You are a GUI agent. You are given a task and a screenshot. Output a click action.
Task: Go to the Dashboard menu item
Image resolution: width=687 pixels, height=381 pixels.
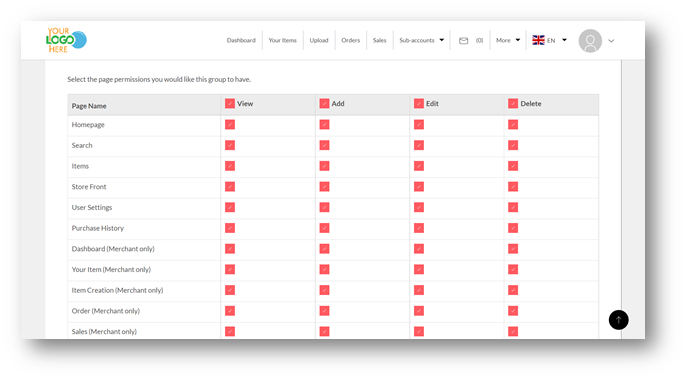click(x=241, y=40)
